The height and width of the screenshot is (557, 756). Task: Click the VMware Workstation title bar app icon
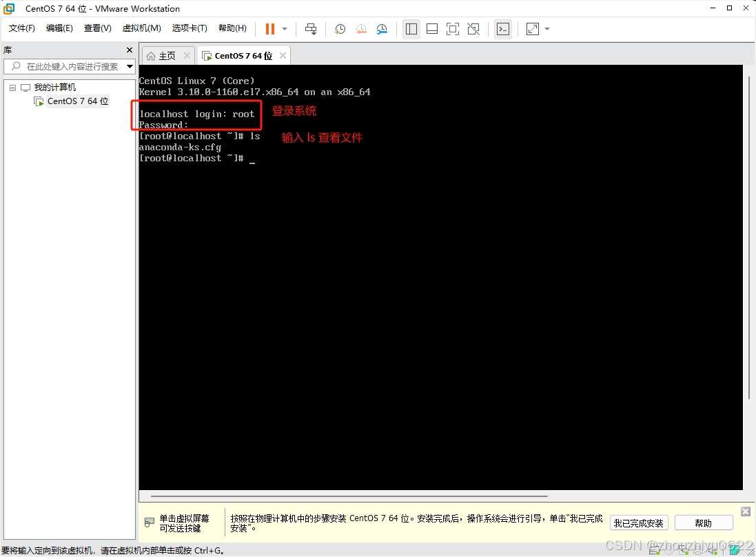pyautogui.click(x=9, y=9)
